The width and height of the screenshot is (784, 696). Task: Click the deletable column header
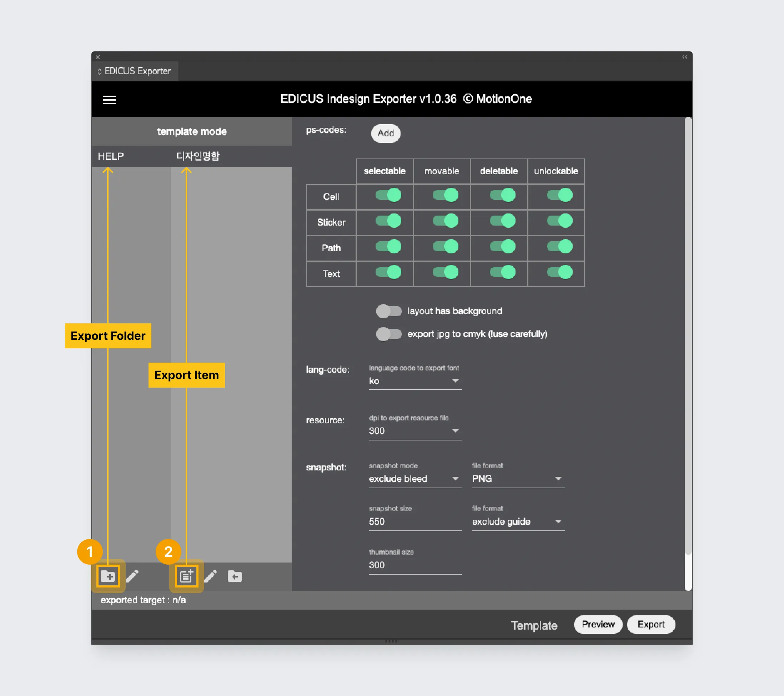pos(499,171)
